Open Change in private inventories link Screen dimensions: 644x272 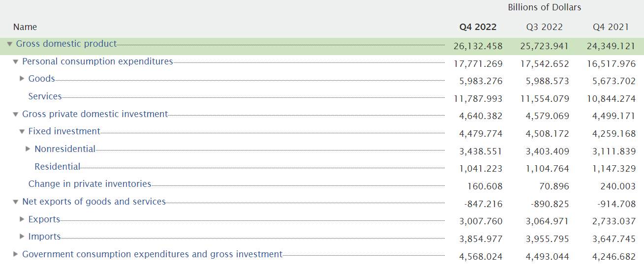(90, 184)
